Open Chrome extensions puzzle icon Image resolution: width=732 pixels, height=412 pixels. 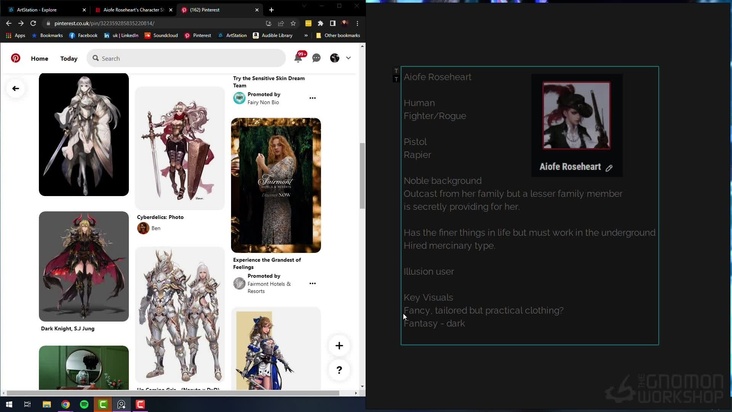click(320, 23)
